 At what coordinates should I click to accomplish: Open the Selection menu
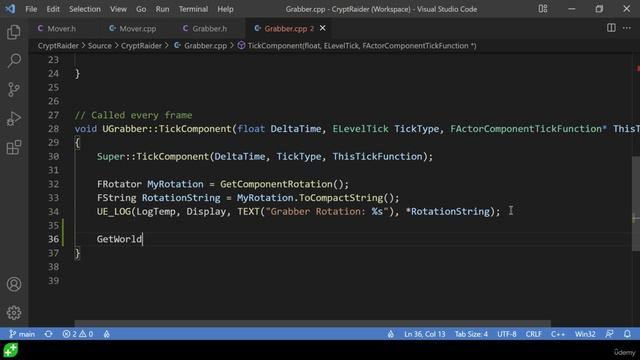click(x=84, y=9)
